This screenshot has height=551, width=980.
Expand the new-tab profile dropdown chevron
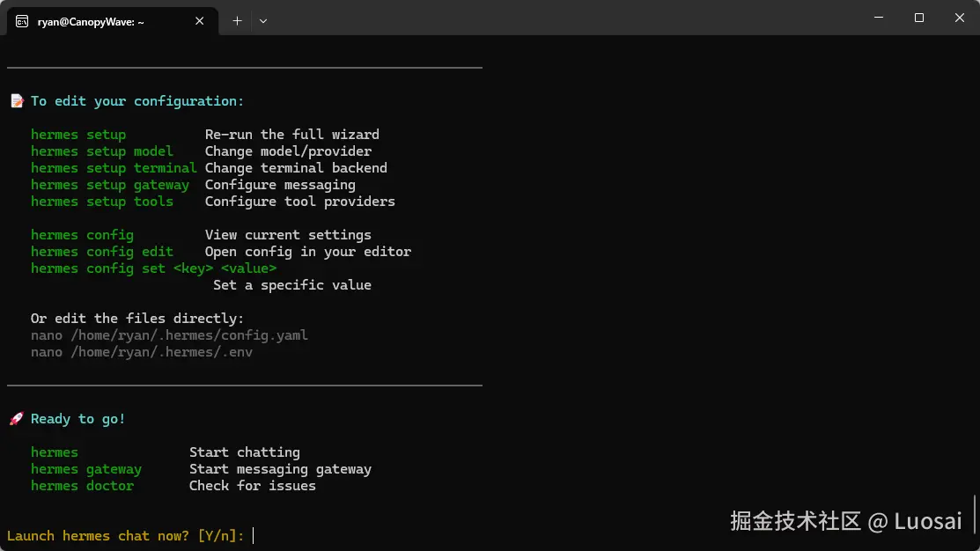[262, 21]
